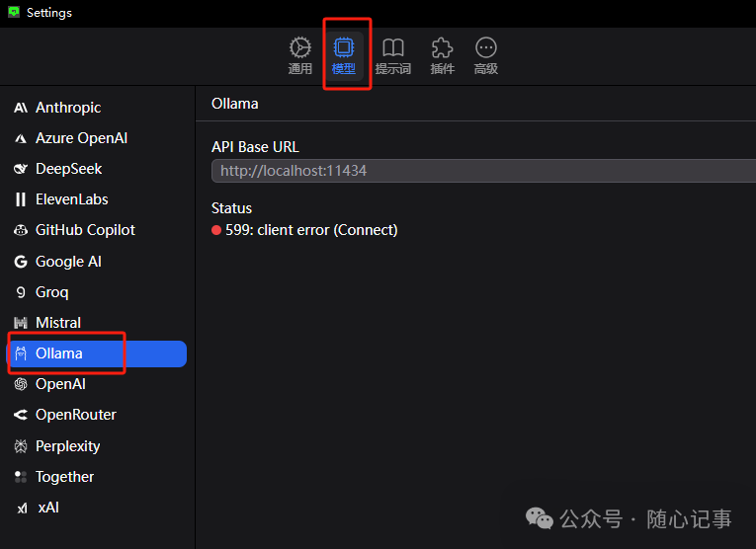The height and width of the screenshot is (549, 756).
Task: Click the Settings window app icon
Action: click(x=14, y=12)
